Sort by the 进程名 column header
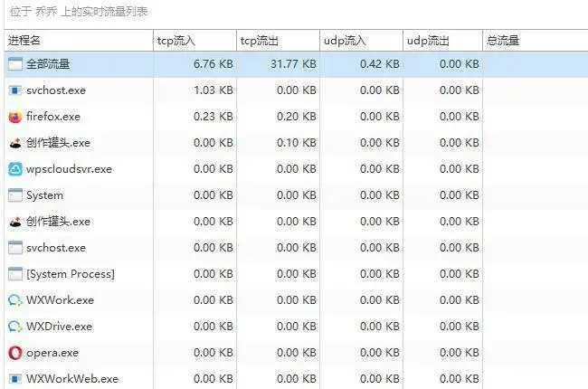The width and height of the screenshot is (588, 389). 25,41
